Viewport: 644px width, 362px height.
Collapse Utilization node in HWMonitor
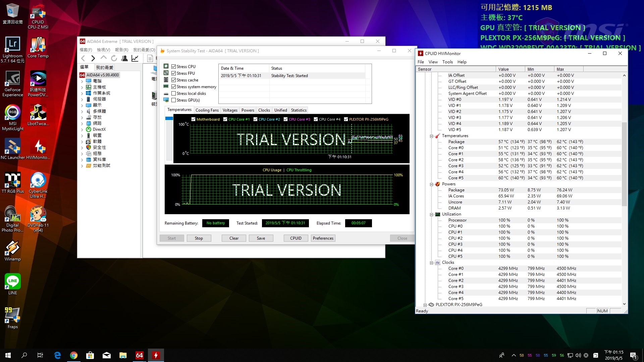tap(432, 214)
